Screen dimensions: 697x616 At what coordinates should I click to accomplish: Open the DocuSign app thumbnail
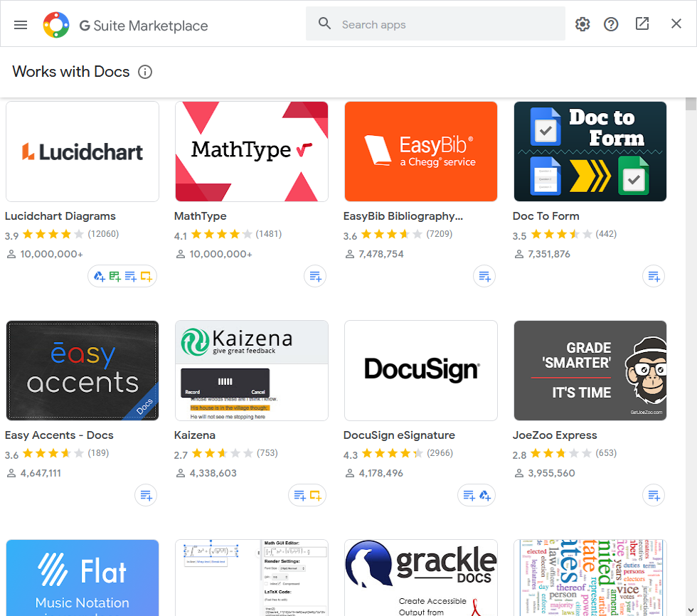tap(421, 371)
